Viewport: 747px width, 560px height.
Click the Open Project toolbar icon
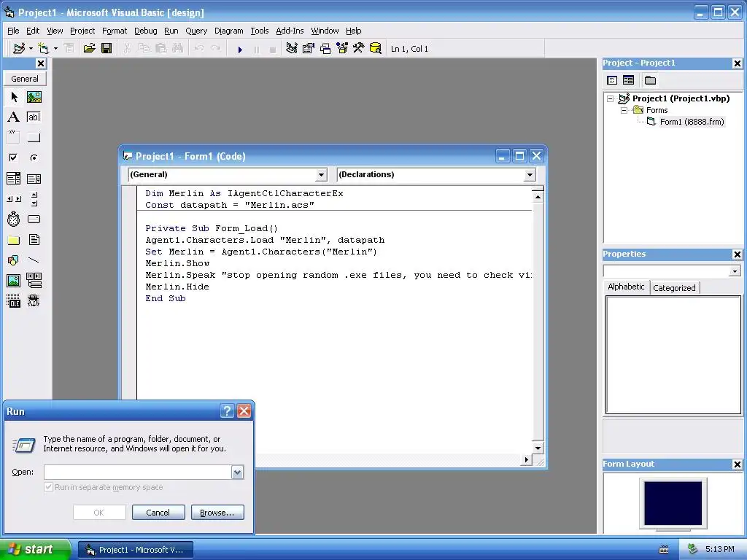click(89, 49)
